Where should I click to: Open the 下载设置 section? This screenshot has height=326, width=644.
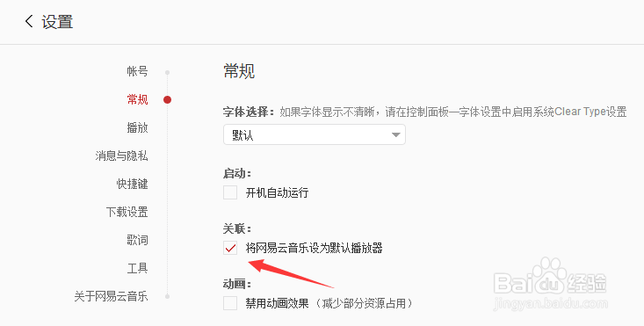click(127, 212)
